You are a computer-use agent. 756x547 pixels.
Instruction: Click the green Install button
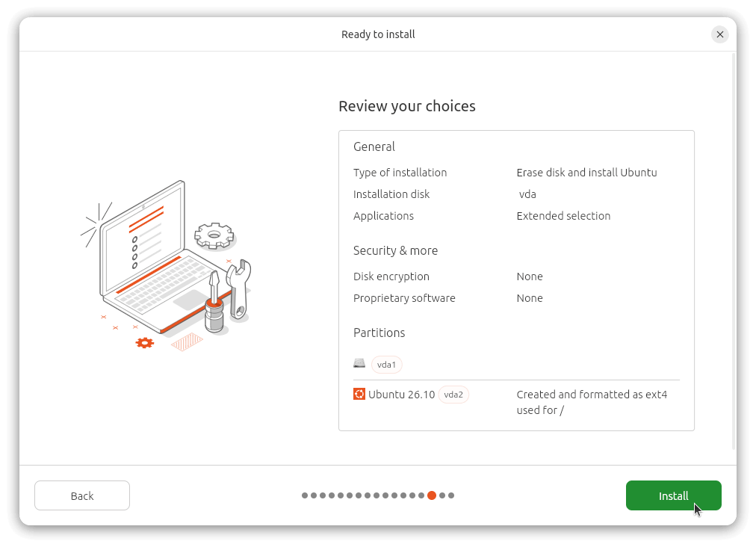673,495
